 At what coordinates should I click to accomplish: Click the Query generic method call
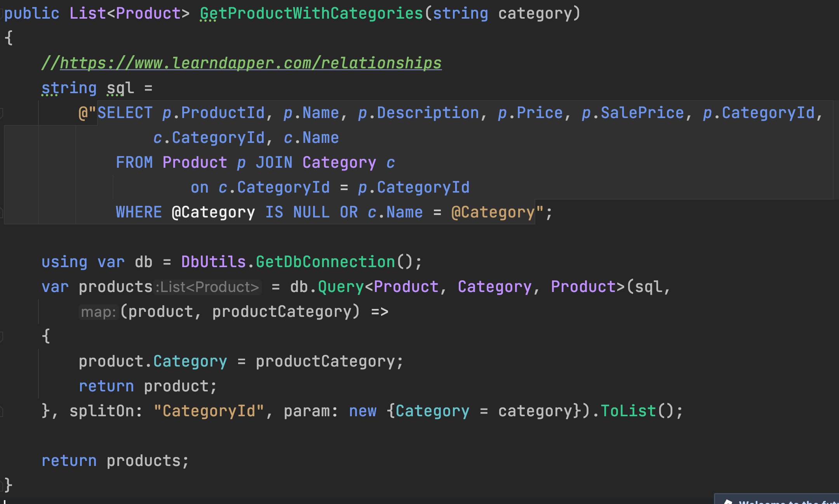point(341,287)
